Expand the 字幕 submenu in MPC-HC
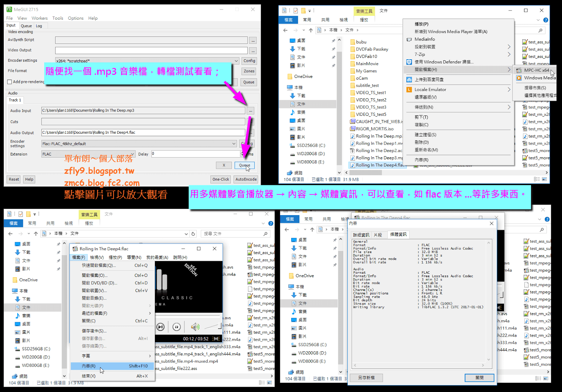 coord(112,356)
